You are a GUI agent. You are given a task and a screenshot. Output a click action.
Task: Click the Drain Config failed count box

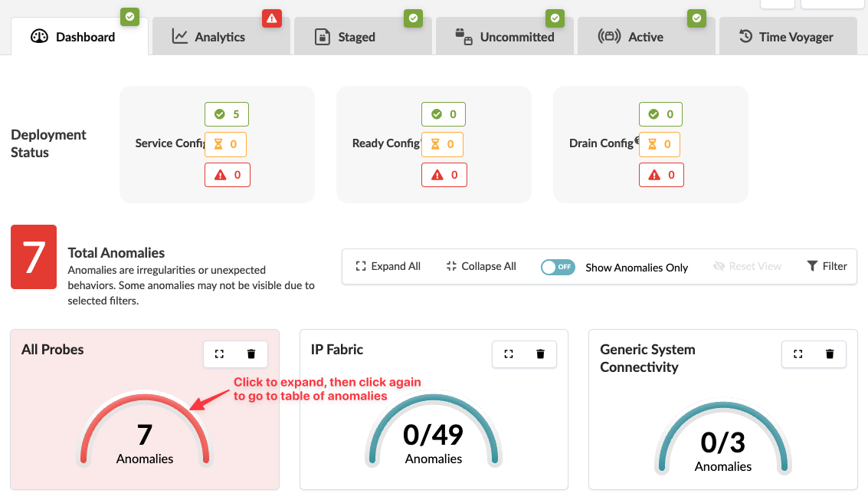pos(662,175)
